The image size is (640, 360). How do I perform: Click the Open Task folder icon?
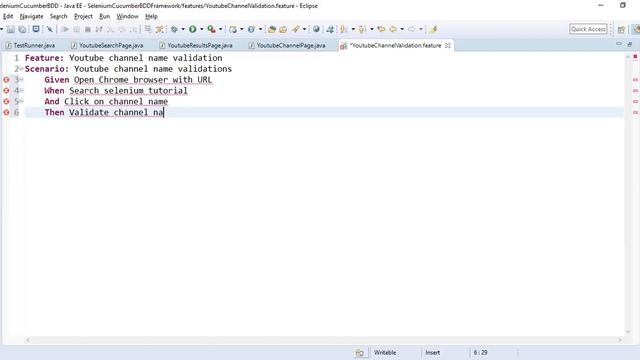283,29
